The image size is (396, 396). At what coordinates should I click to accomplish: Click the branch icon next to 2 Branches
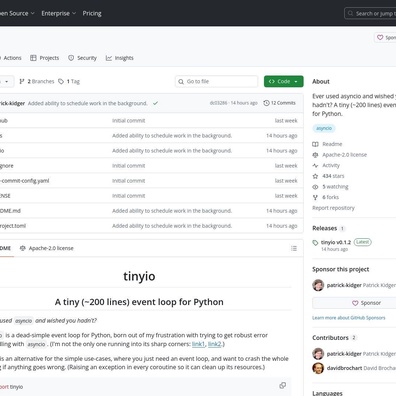coord(22,81)
